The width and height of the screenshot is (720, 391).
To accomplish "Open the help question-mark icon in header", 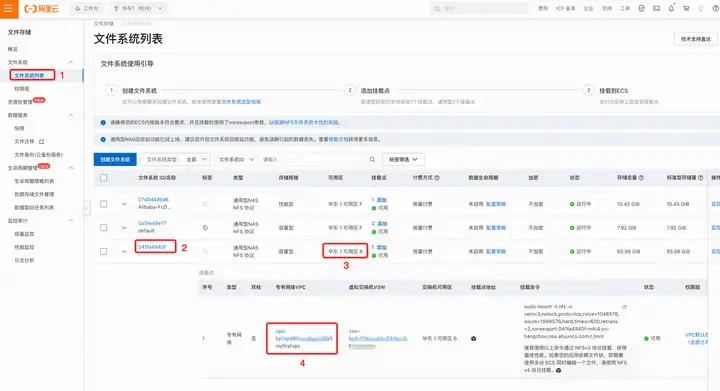I will point(715,8).
